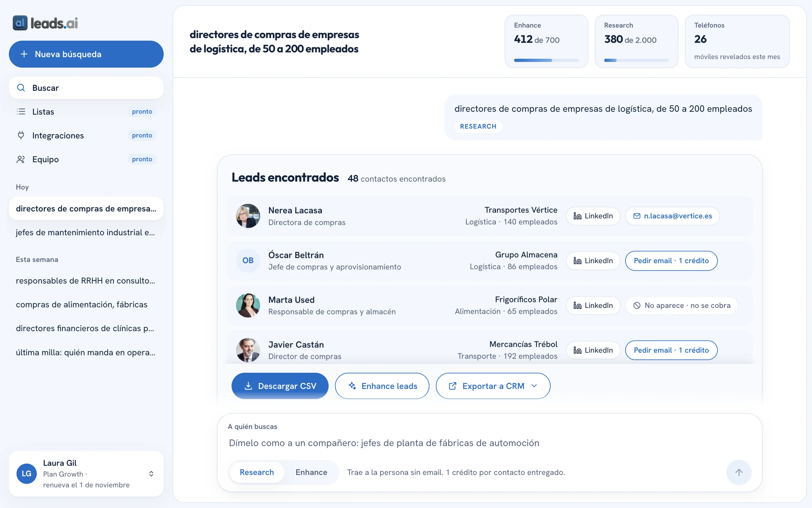Click the Enhance credits progress bar
This screenshot has width=812, height=508.
pos(546,60)
